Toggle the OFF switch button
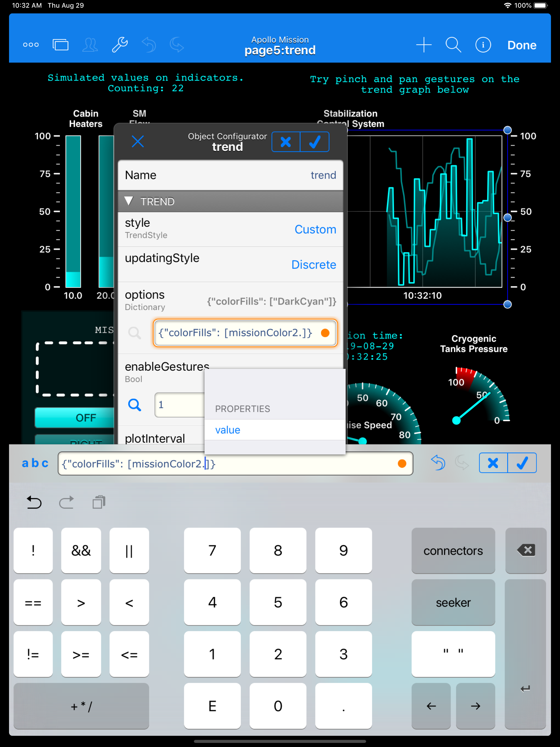560x747 pixels. tap(75, 418)
